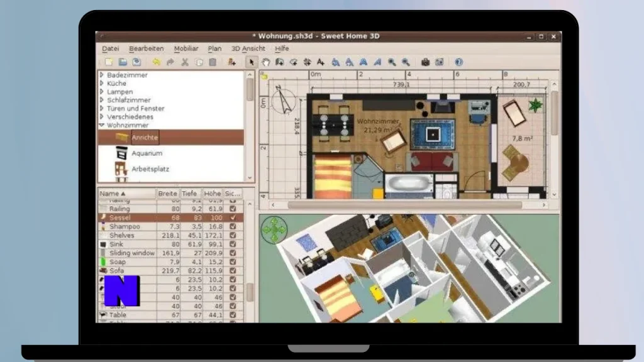
Task: Click the catalog scrollbar down arrow
Action: click(250, 178)
